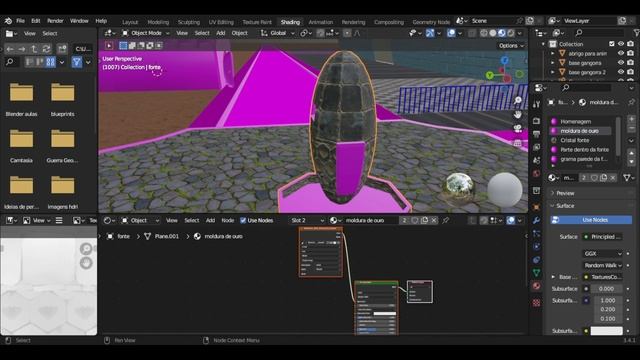Click the viewport pan hand icon
This screenshot has width=640, height=360.
click(518, 115)
